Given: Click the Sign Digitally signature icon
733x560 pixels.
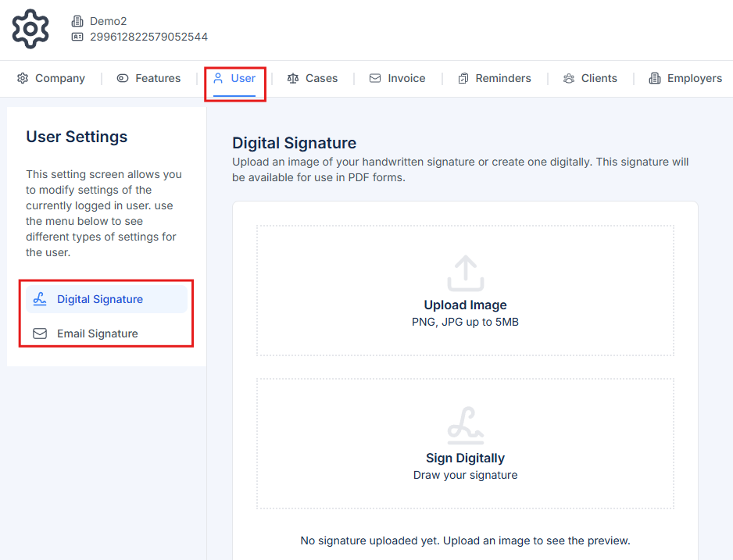Looking at the screenshot, I should pos(465,424).
